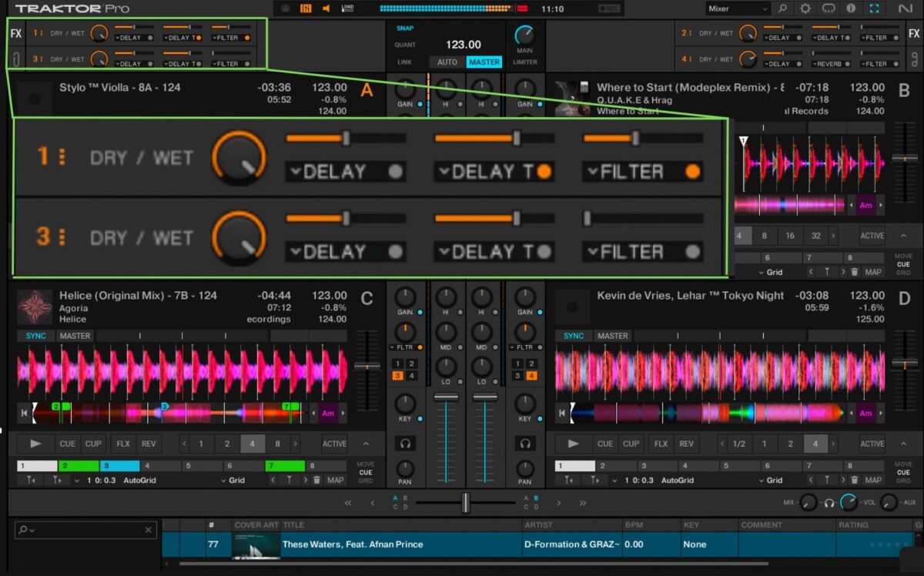Click the crossfader handle
The height and width of the screenshot is (576, 924).
[465, 503]
